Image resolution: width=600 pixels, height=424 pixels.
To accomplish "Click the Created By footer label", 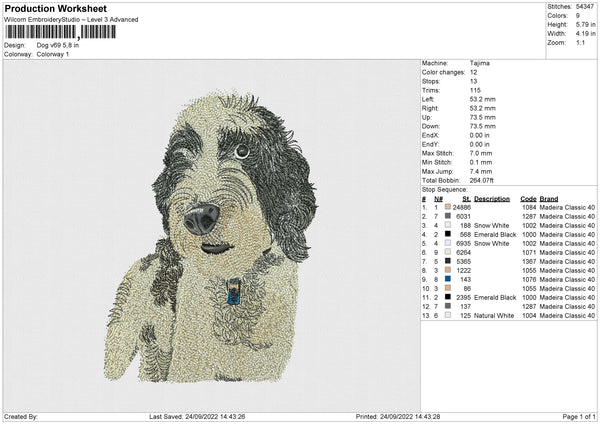I will (x=21, y=417).
